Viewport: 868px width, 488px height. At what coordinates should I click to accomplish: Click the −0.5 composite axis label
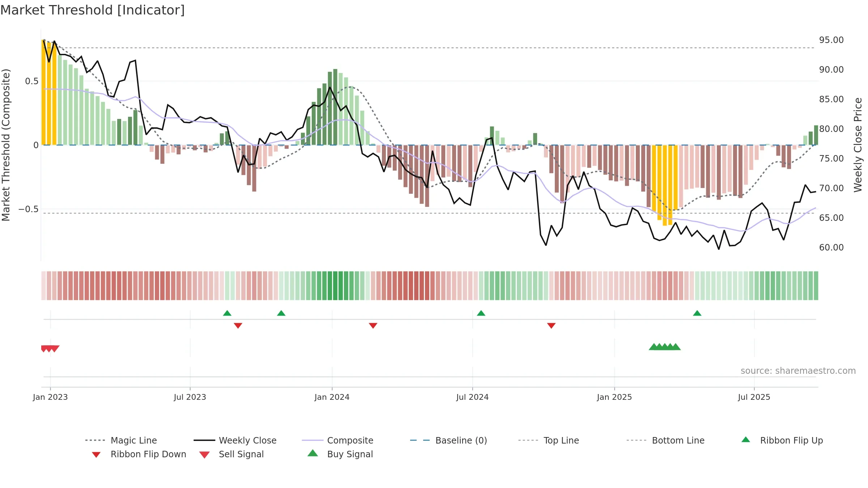point(29,209)
